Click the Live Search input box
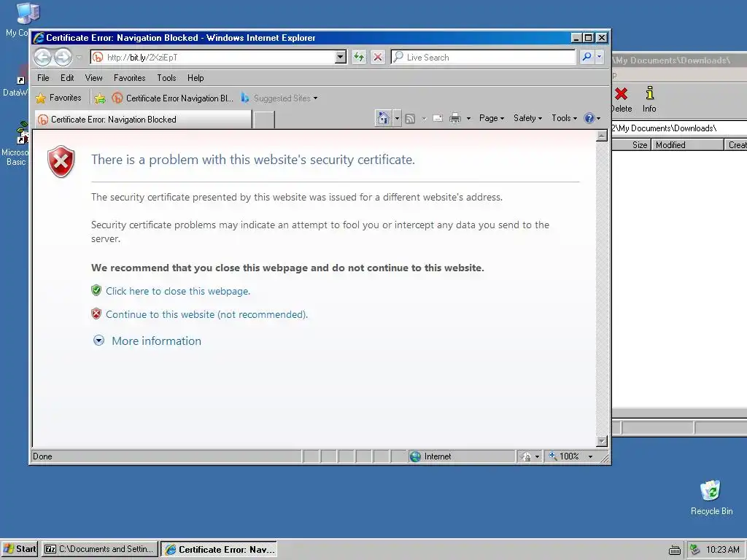747x560 pixels. [483, 58]
